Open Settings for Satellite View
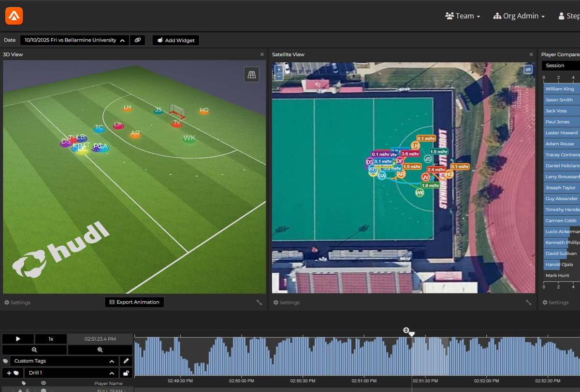 (x=287, y=303)
